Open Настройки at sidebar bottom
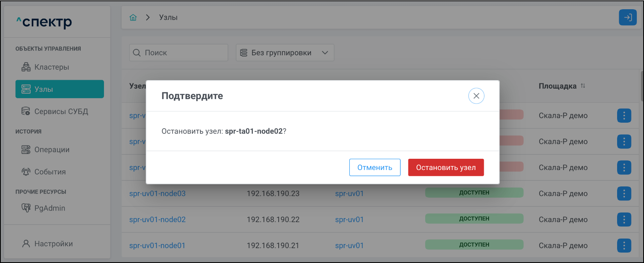Image resolution: width=644 pixels, height=263 pixels. coord(53,244)
